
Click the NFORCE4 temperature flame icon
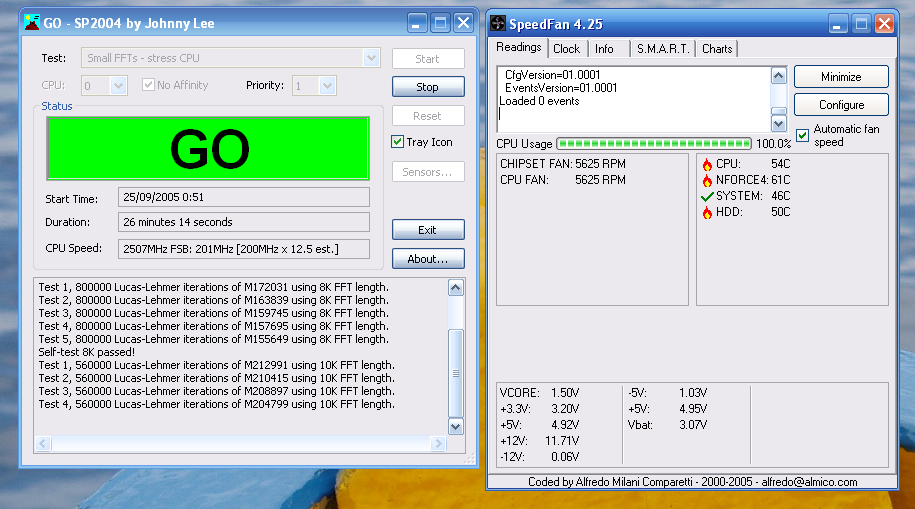click(x=707, y=180)
